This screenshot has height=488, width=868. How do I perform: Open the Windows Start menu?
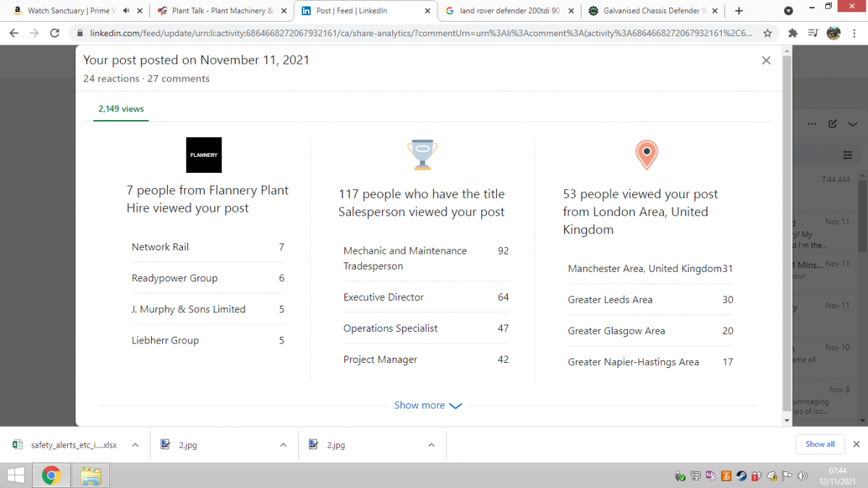[x=14, y=476]
